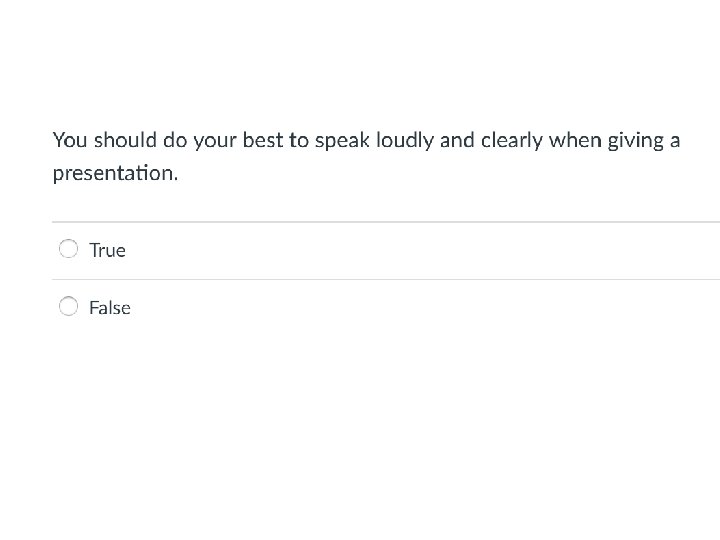Select the False radio button
Screen dimensions: 720x540
(68, 306)
